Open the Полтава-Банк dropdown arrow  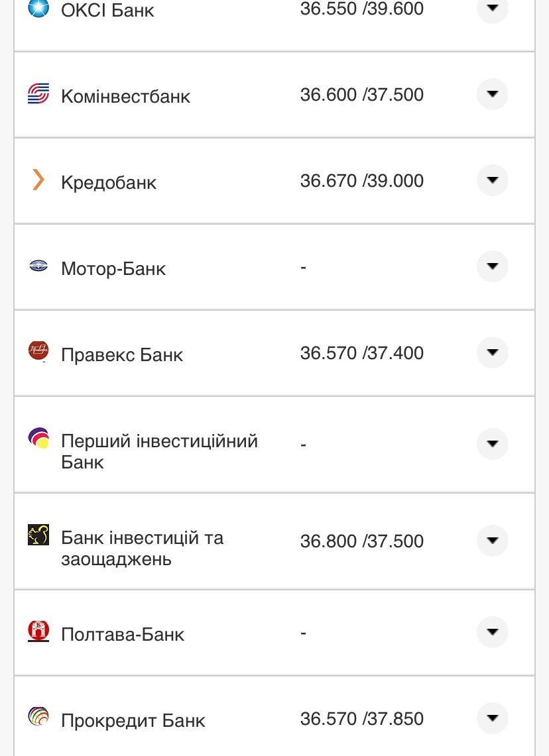492,632
